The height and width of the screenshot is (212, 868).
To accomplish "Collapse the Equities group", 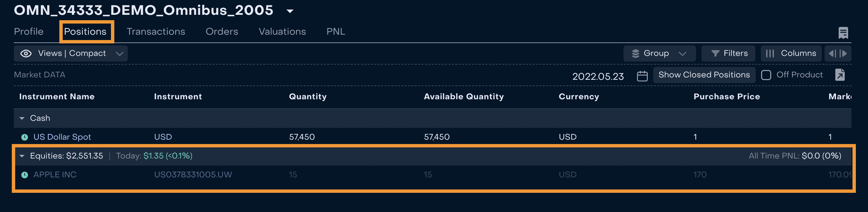I will 22,156.
